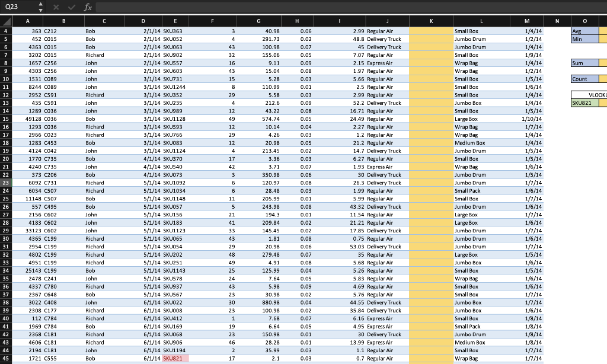
Task: Click cell containing 11148
Action: pyautogui.click(x=27, y=199)
